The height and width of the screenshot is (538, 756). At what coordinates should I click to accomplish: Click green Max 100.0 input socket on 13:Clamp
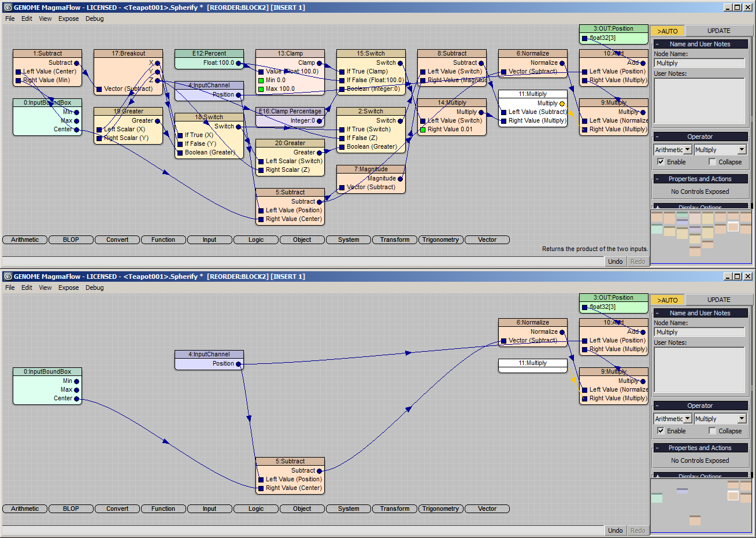click(261, 89)
